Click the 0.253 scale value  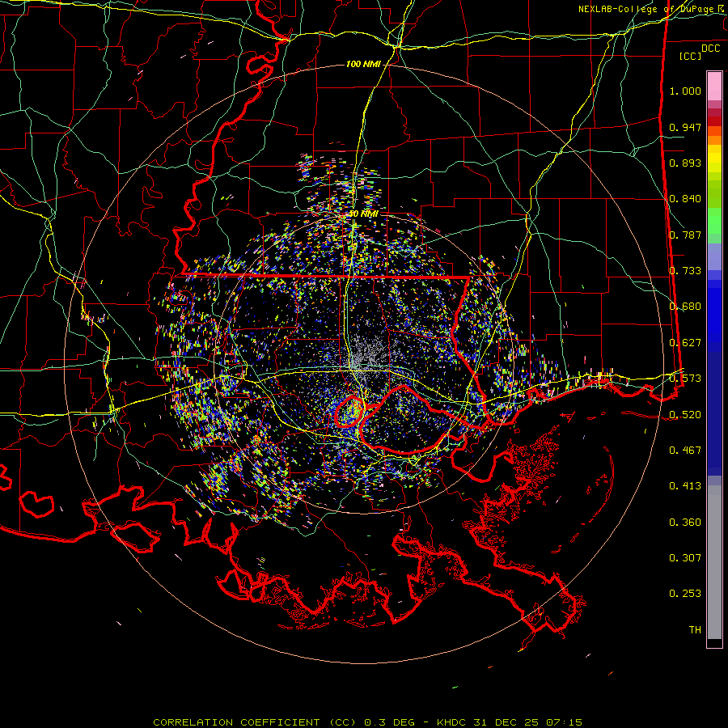pyautogui.click(x=685, y=594)
